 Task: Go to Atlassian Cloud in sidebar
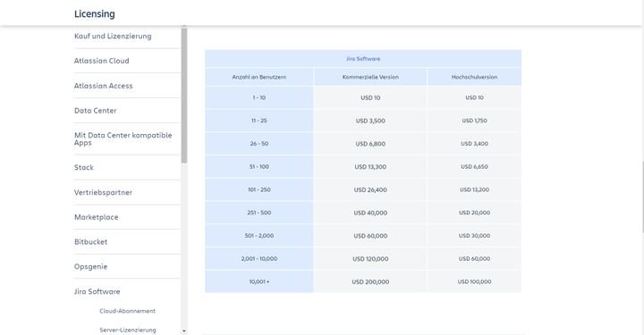tap(101, 61)
